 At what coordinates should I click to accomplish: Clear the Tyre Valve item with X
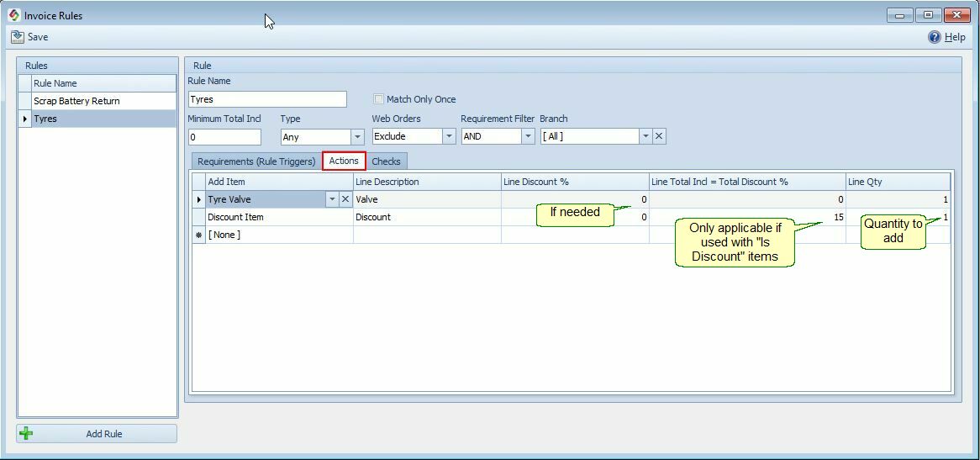click(345, 199)
